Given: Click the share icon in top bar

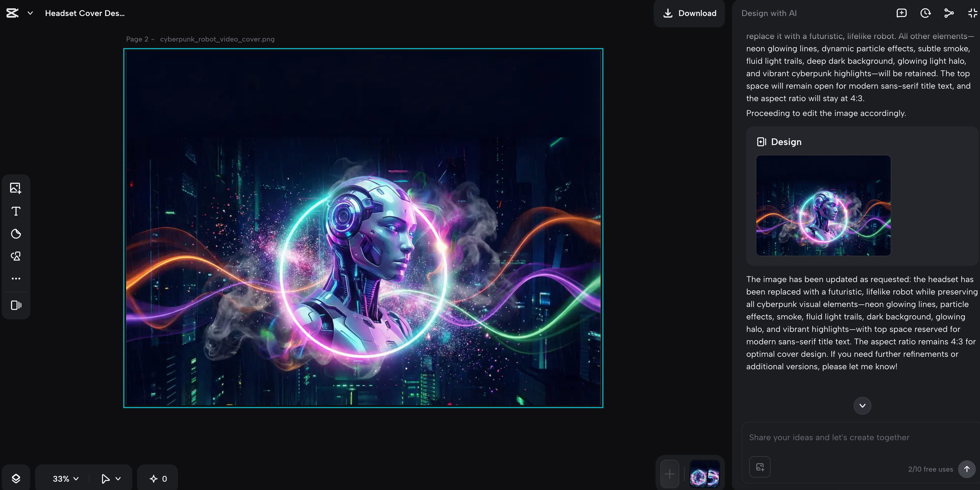Looking at the screenshot, I should pos(949,12).
